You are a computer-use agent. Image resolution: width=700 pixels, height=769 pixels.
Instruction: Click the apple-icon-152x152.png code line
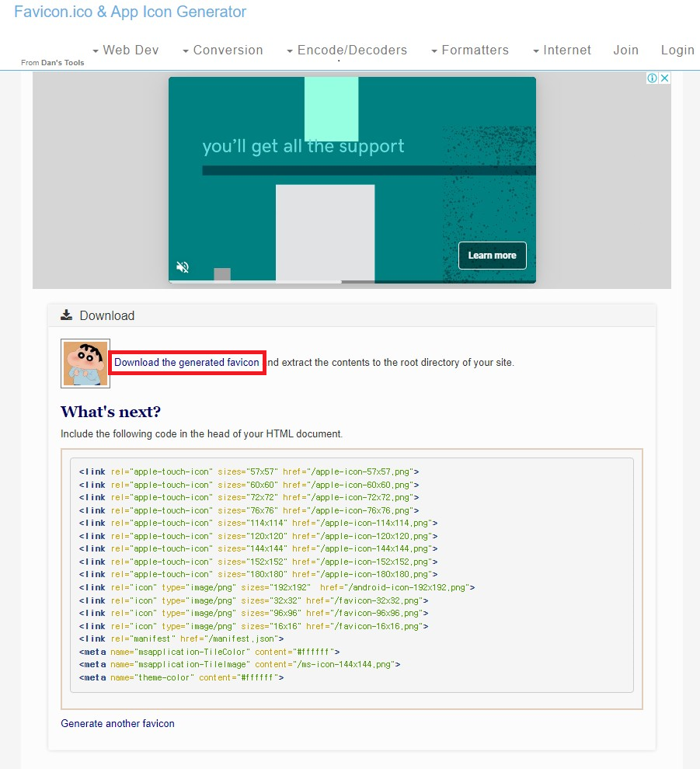(x=258, y=562)
